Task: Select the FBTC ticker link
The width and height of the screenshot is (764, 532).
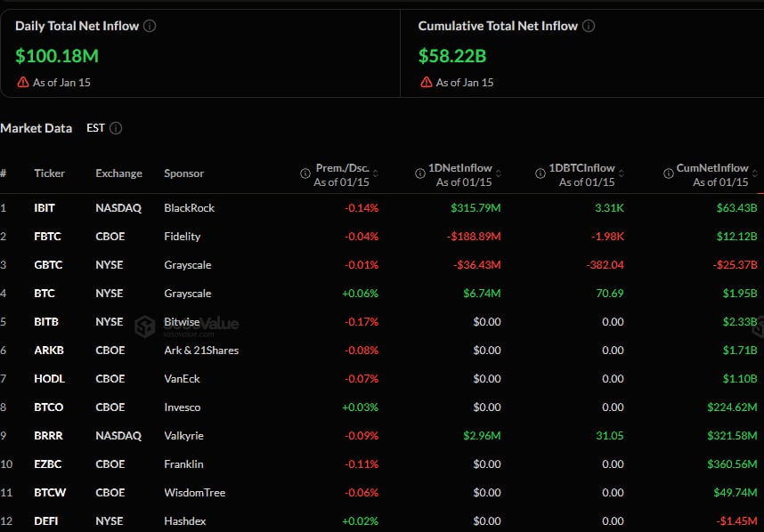Action: [x=49, y=236]
